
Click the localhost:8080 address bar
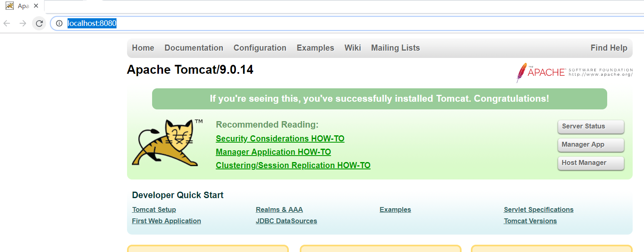pyautogui.click(x=348, y=23)
